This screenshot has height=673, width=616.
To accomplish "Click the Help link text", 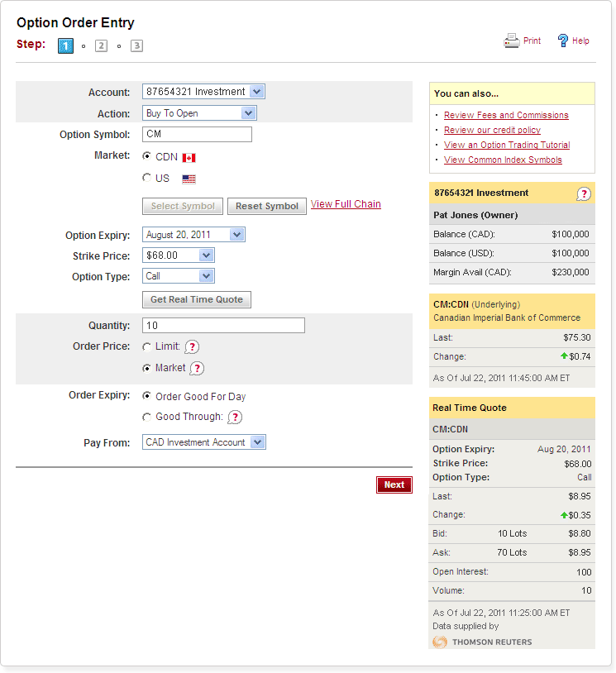I will click(580, 41).
